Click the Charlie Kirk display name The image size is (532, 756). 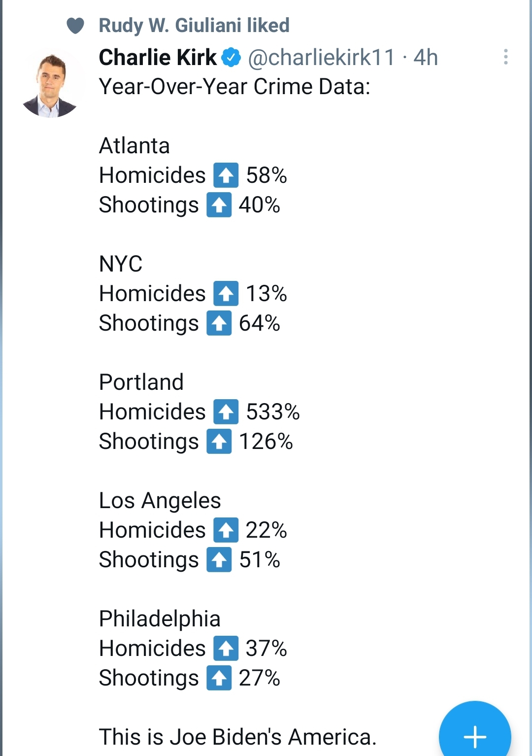(158, 58)
